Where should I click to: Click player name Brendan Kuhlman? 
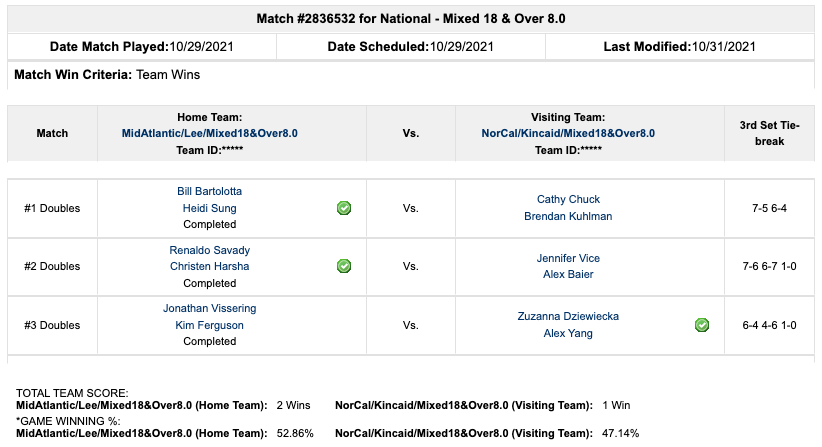point(568,216)
